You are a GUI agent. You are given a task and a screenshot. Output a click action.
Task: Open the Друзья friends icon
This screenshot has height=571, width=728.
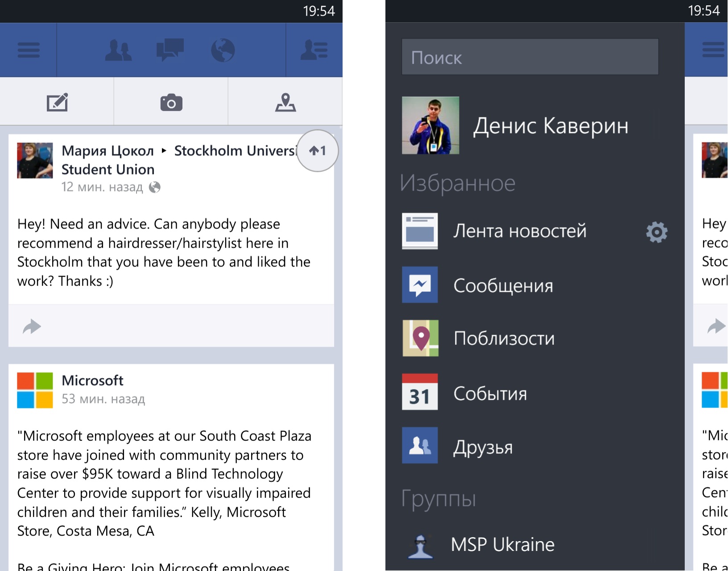[x=420, y=445]
